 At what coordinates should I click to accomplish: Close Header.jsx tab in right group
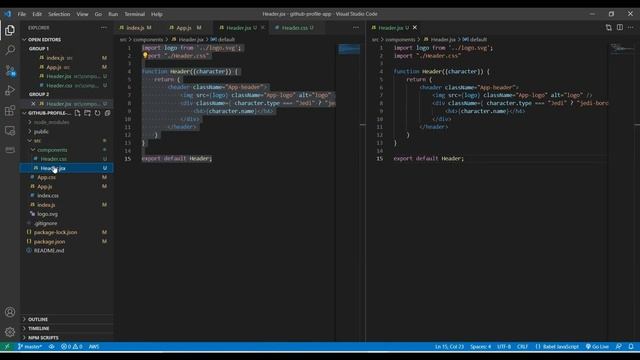(x=415, y=27)
